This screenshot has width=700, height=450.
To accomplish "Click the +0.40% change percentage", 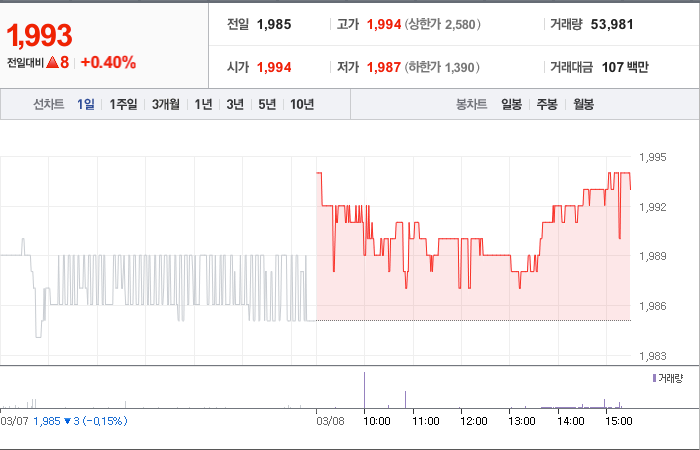I will pos(108,62).
